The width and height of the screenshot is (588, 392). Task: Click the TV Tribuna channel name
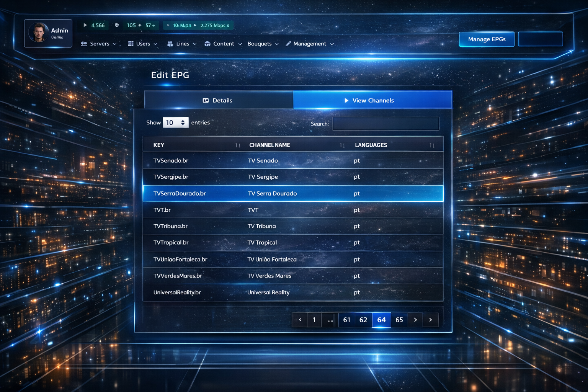262,226
